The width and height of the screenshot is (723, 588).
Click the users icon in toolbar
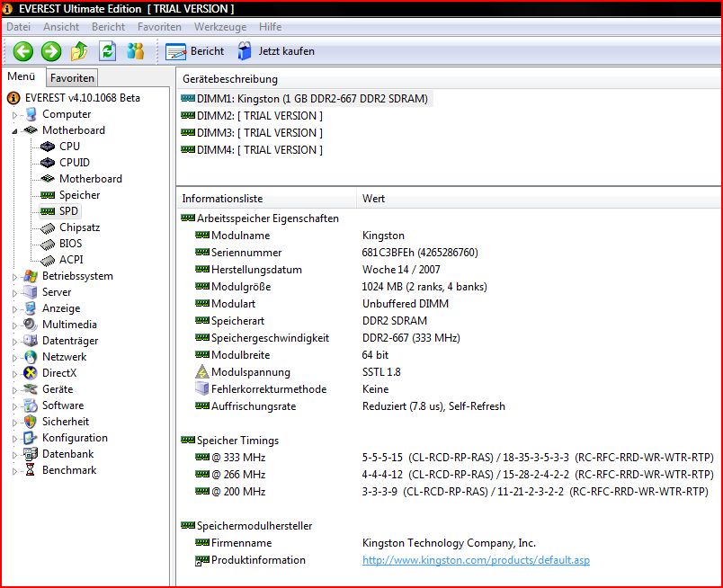[136, 51]
